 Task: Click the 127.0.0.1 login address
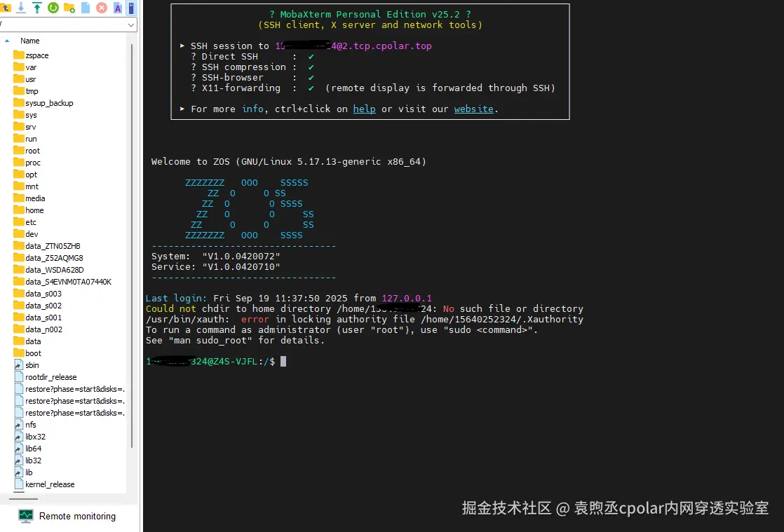(407, 298)
